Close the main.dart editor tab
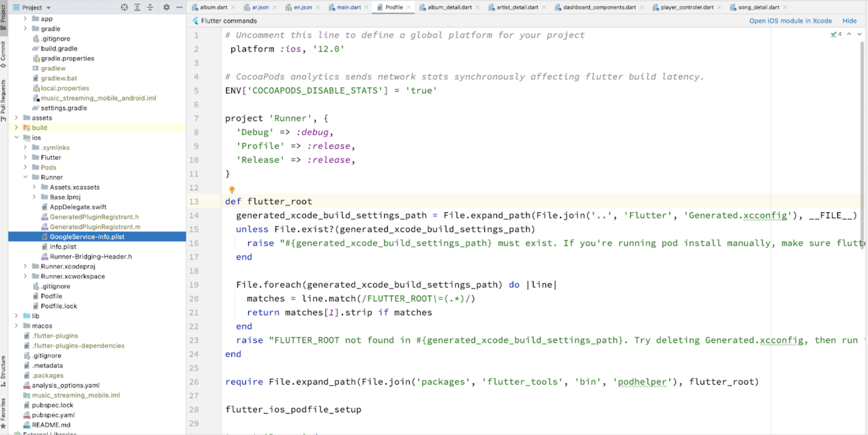 click(x=365, y=8)
